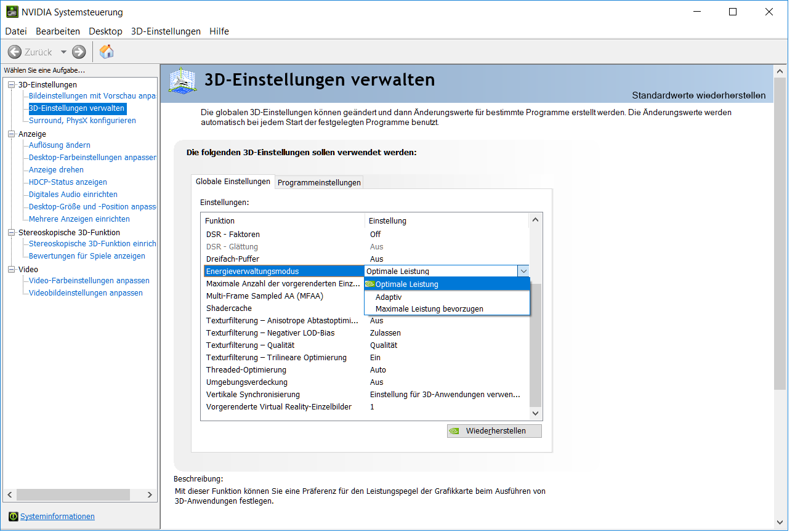Collapse the Anzeige tree node
795x532 pixels.
point(11,134)
